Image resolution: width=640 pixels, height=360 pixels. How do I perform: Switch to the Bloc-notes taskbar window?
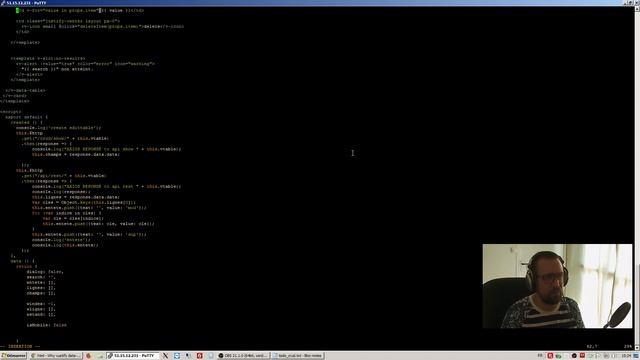298,356
